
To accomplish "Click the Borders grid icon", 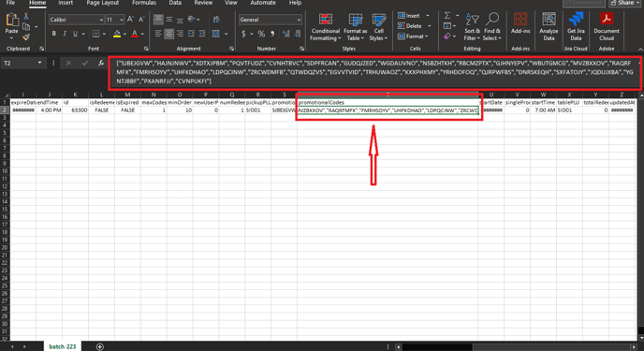I will coord(96,34).
